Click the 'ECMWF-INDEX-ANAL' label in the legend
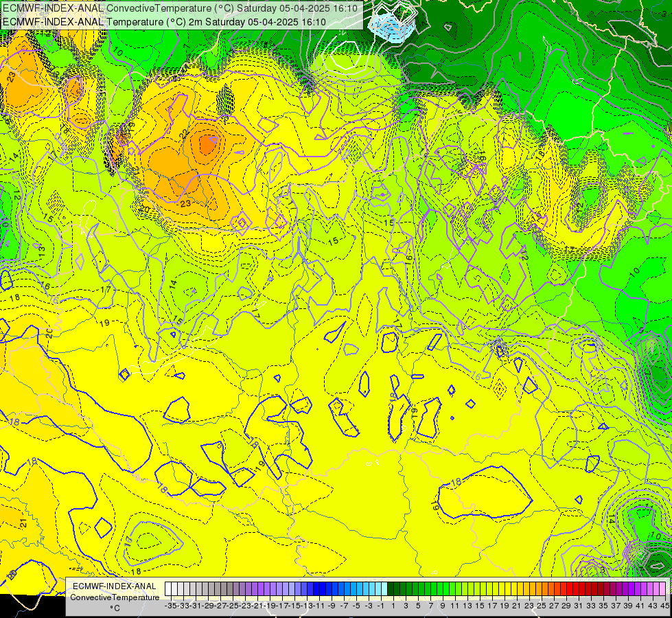 [115, 586]
